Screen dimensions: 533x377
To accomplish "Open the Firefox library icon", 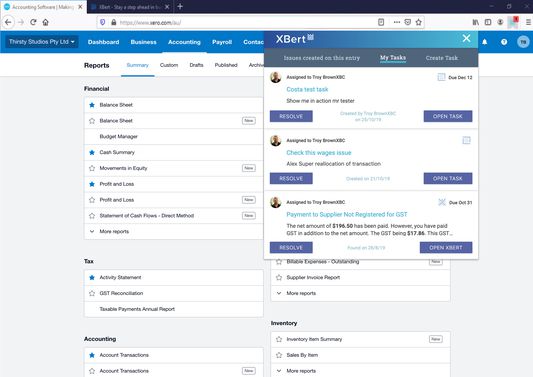I will tap(476, 22).
